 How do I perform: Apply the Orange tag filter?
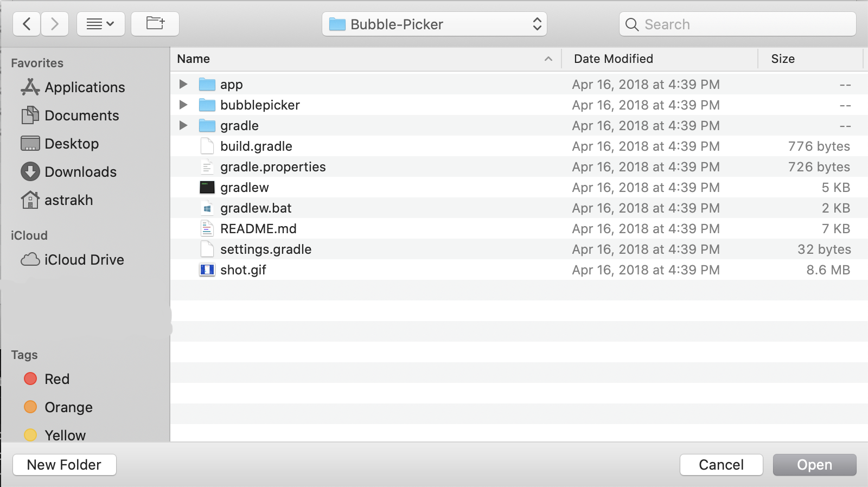point(67,407)
